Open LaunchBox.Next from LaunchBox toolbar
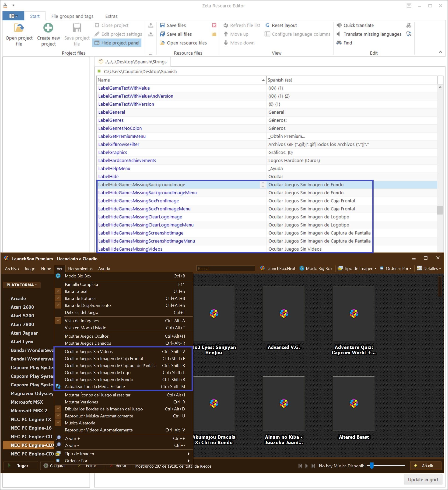 (278, 268)
